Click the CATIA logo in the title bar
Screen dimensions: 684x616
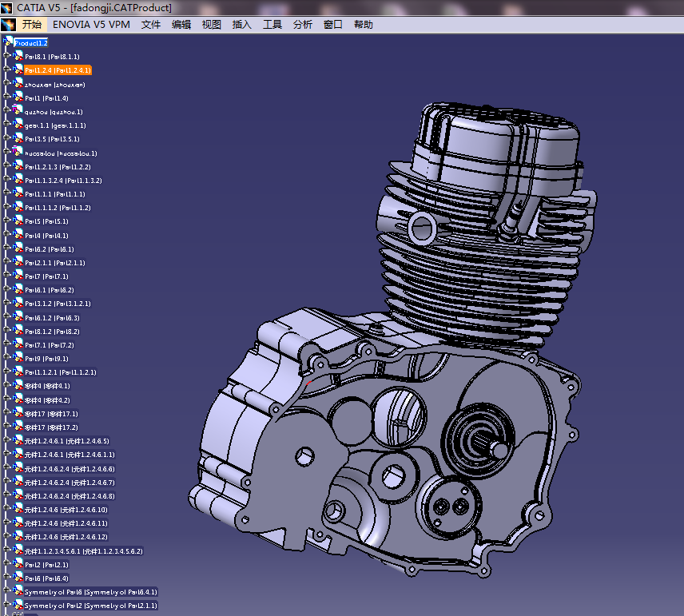pyautogui.click(x=6, y=8)
